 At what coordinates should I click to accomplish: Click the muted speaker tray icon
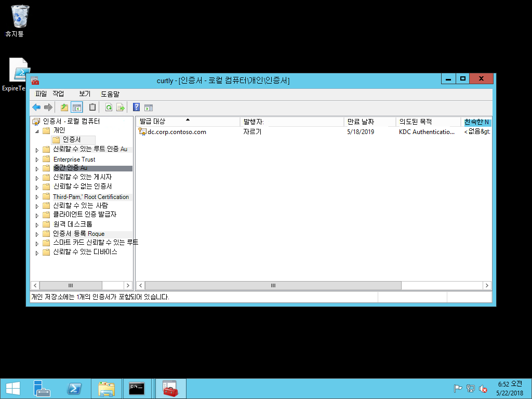click(x=483, y=389)
